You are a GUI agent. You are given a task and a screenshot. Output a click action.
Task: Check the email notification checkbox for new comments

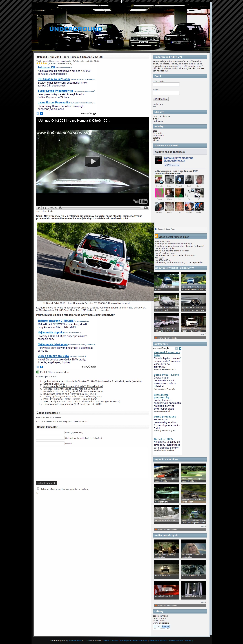[x=38, y=488]
